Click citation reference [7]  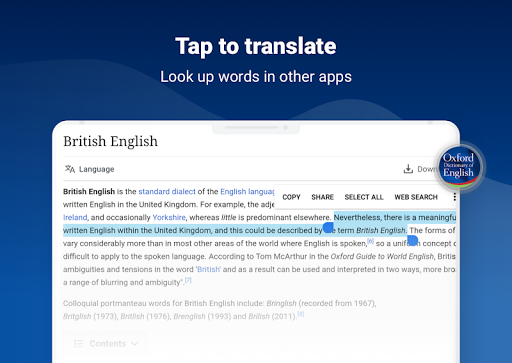[188, 280]
